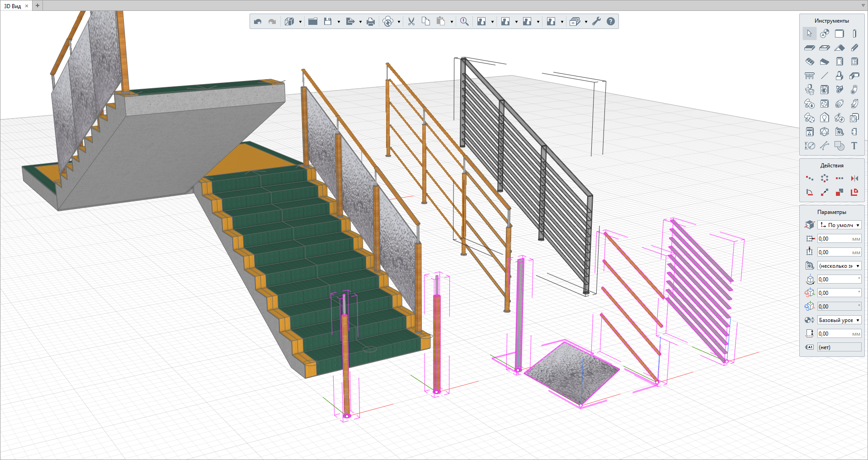Viewport: 868px width, 460px height.
Task: Select the Stair tool
Action: (810, 62)
